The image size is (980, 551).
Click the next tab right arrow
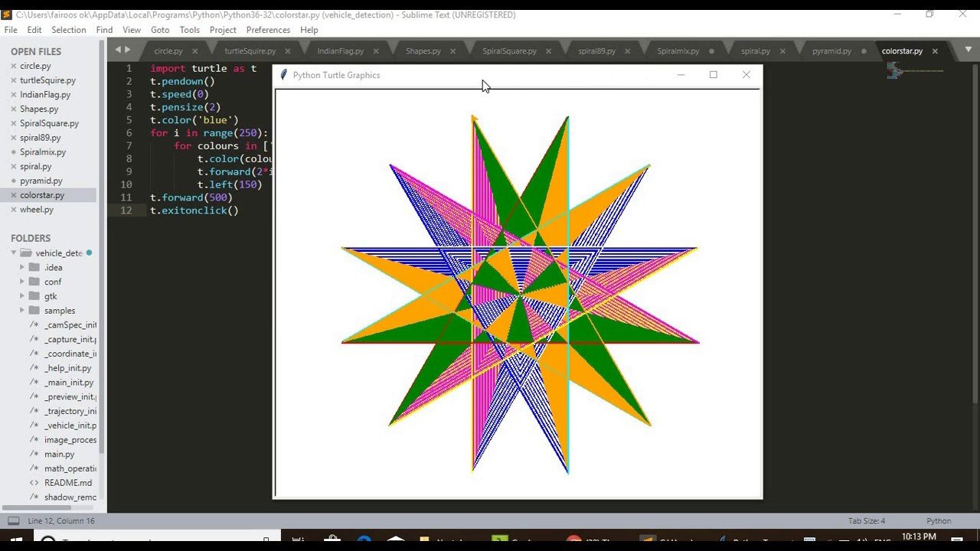128,50
